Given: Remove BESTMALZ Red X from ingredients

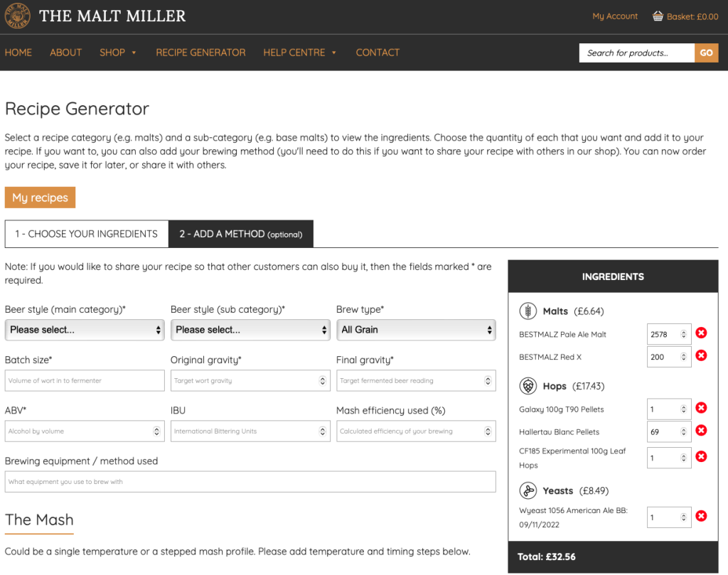Looking at the screenshot, I should (x=701, y=355).
